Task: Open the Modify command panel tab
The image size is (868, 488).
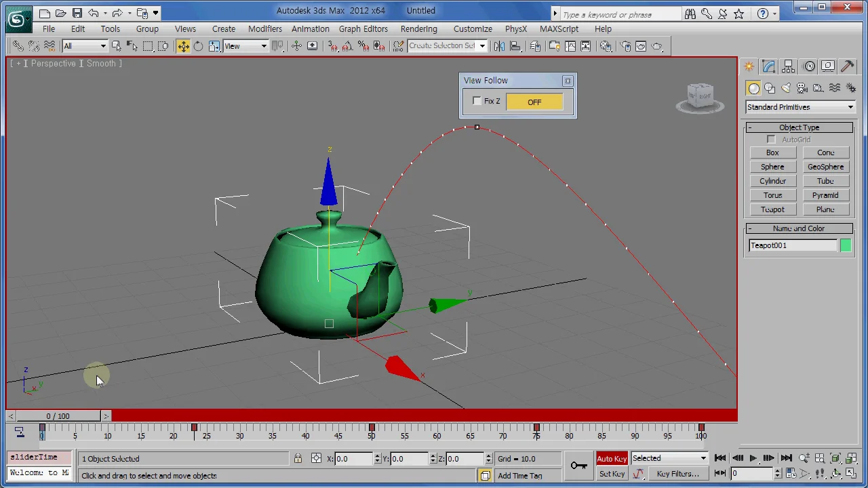Action: tap(768, 66)
